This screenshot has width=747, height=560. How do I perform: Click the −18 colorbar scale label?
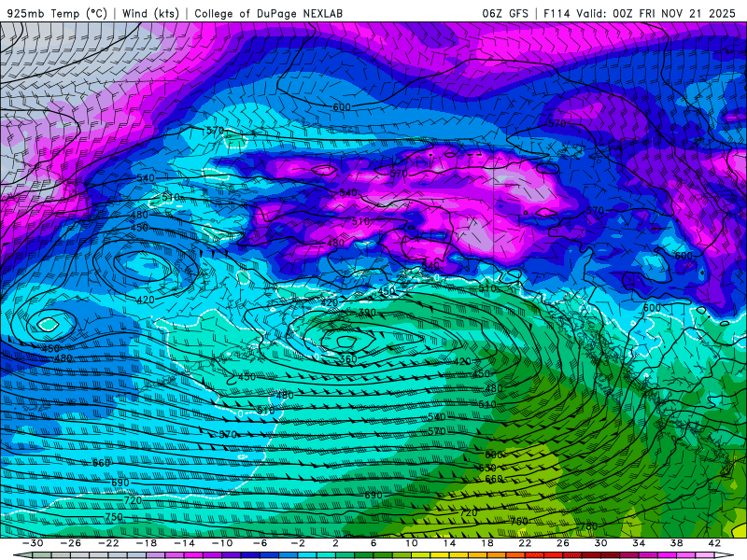(x=147, y=543)
